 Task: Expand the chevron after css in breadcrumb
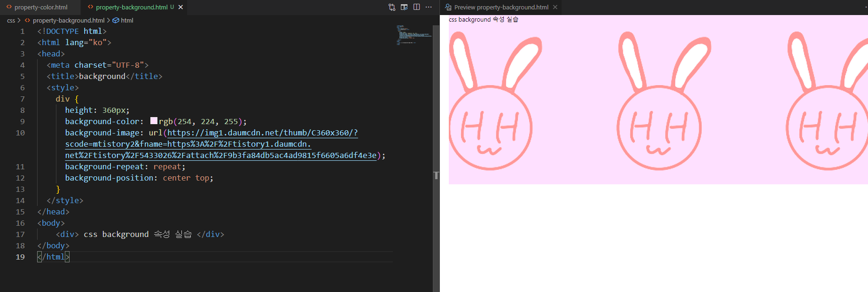point(19,20)
